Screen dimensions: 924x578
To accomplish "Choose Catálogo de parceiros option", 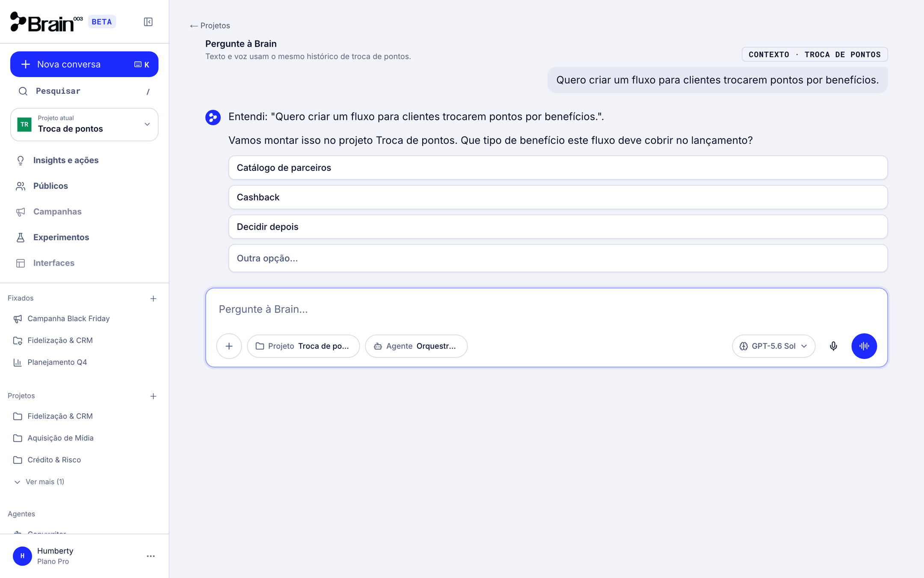I will point(558,168).
